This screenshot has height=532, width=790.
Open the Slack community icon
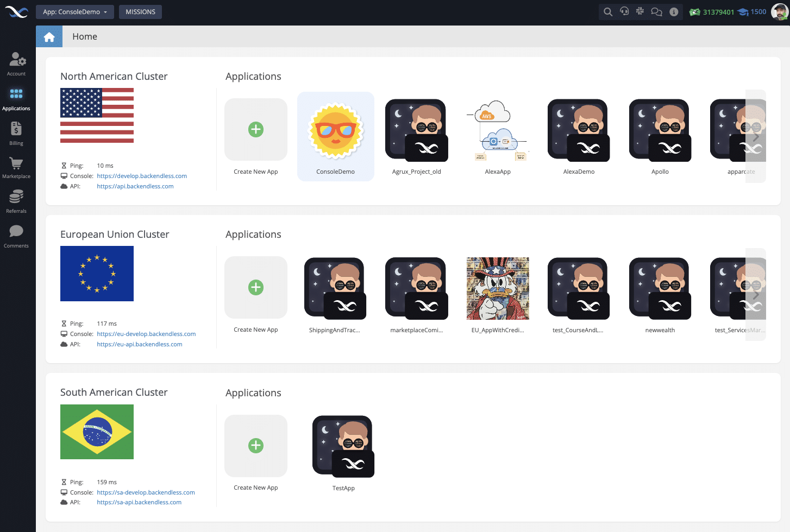coord(640,12)
